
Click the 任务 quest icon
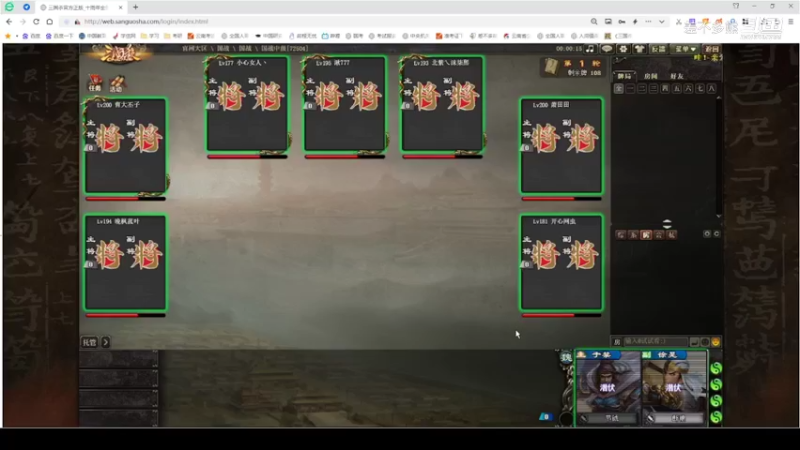coord(95,83)
